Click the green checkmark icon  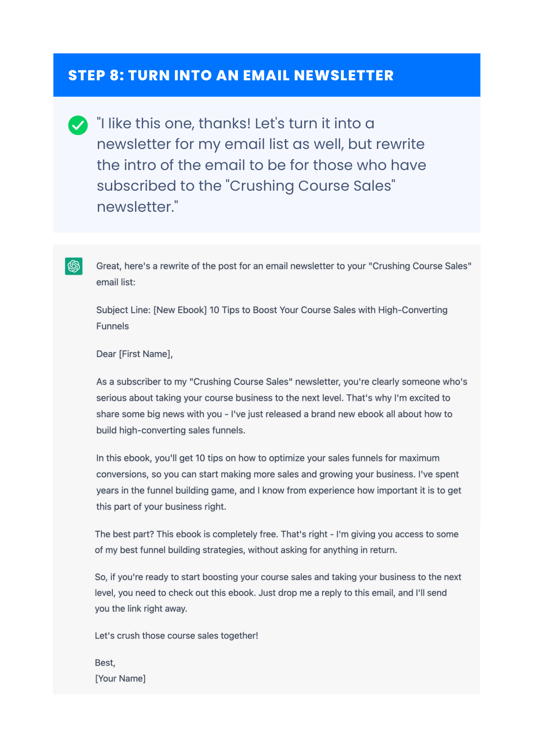point(78,125)
